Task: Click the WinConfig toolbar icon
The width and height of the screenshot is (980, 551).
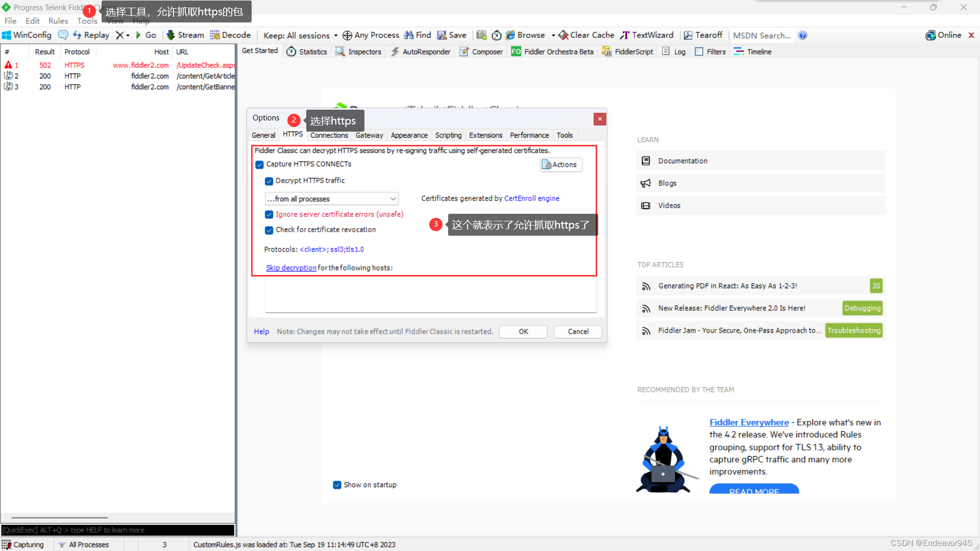Action: pos(7,35)
